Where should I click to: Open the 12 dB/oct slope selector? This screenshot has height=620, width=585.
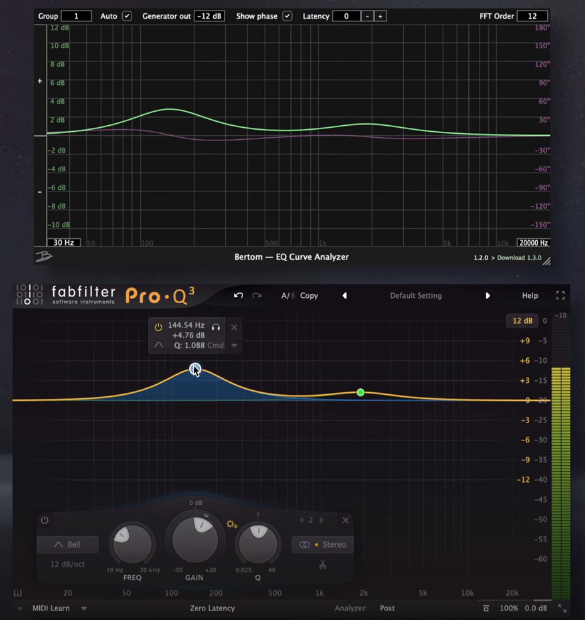click(68, 564)
